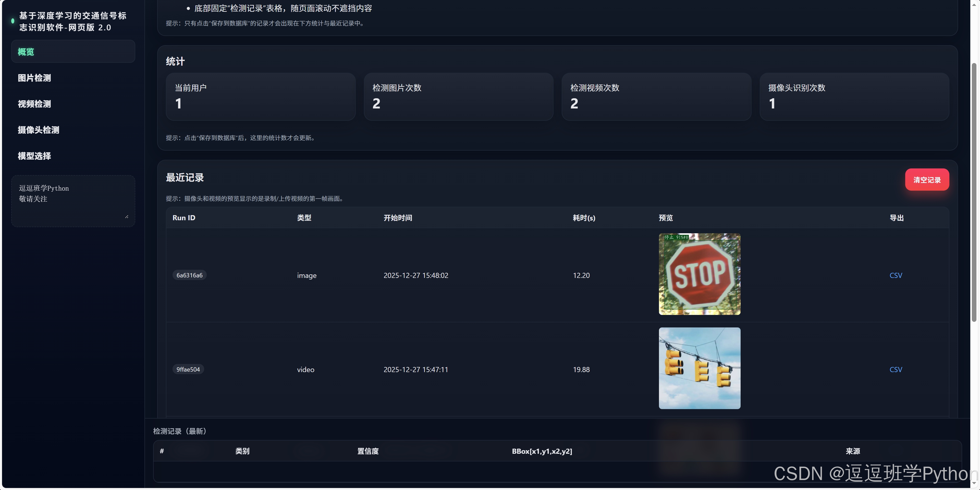The width and height of the screenshot is (980, 490).
Task: Grab the text area resize handle
Action: tap(127, 216)
